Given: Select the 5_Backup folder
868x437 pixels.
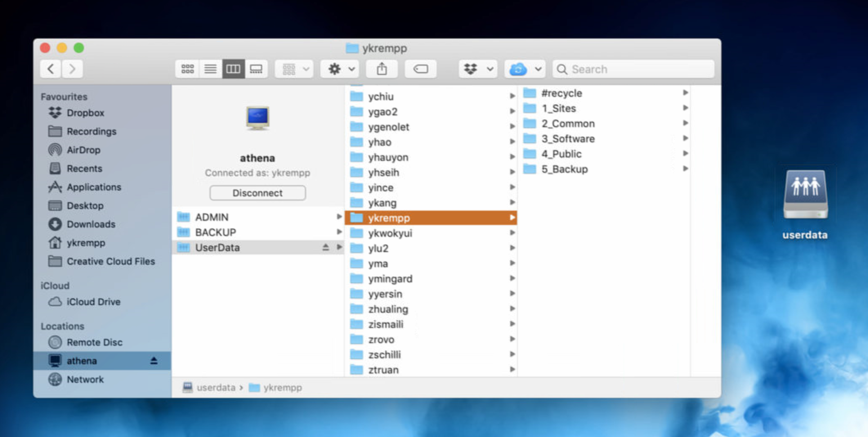Looking at the screenshot, I should pos(564,169).
